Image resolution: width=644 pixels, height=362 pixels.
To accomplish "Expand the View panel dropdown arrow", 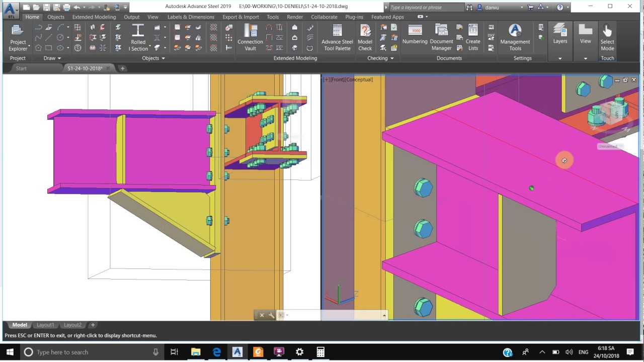I will (585, 58).
